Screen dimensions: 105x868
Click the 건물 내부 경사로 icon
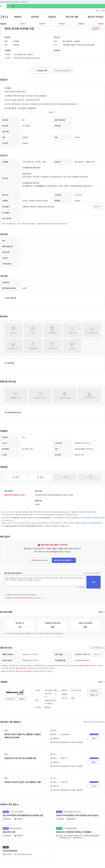pos(89,395)
